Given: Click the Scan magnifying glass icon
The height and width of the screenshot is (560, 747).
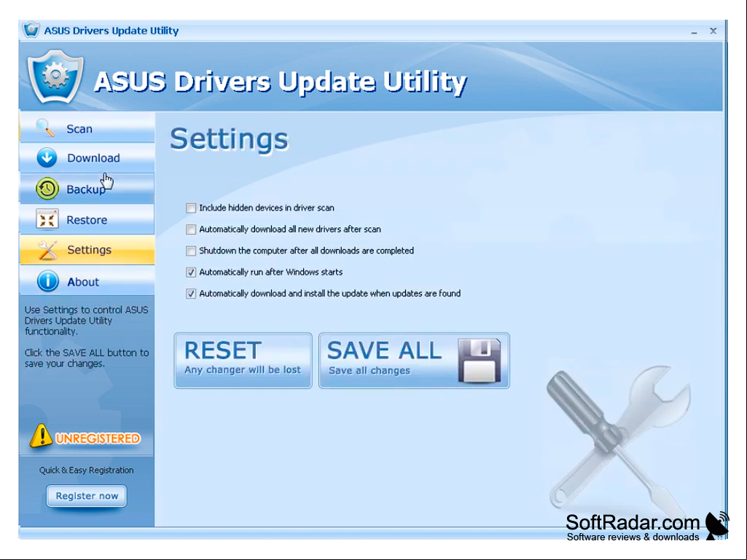Looking at the screenshot, I should pos(45,127).
